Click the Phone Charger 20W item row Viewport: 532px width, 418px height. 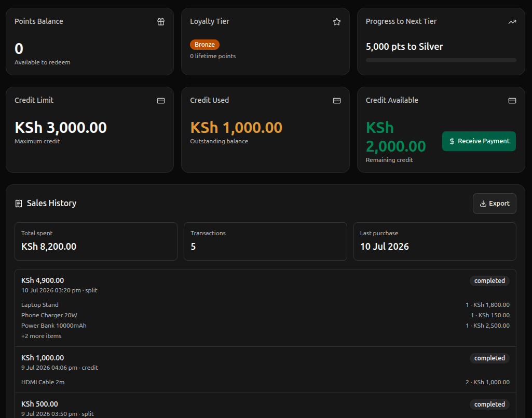(x=265, y=315)
